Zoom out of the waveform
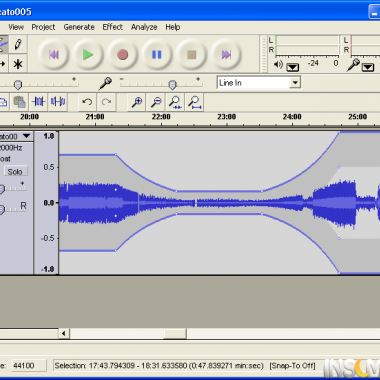The image size is (380, 380). 156,102
